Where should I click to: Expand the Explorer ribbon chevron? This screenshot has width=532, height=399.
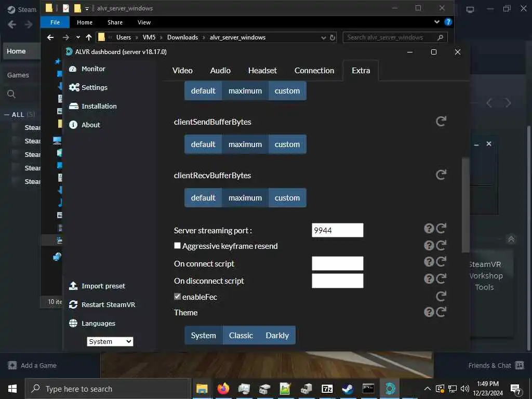tap(436, 22)
